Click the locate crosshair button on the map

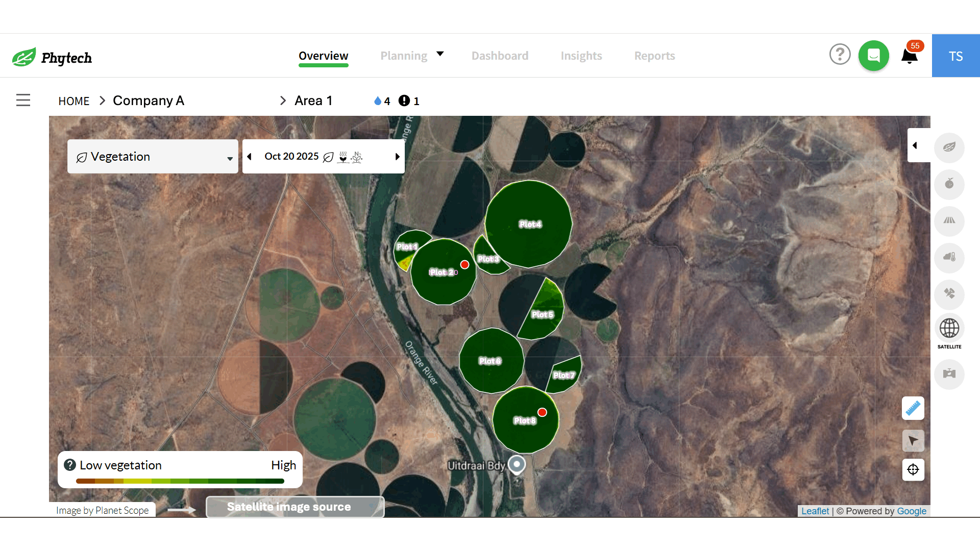[x=913, y=470]
